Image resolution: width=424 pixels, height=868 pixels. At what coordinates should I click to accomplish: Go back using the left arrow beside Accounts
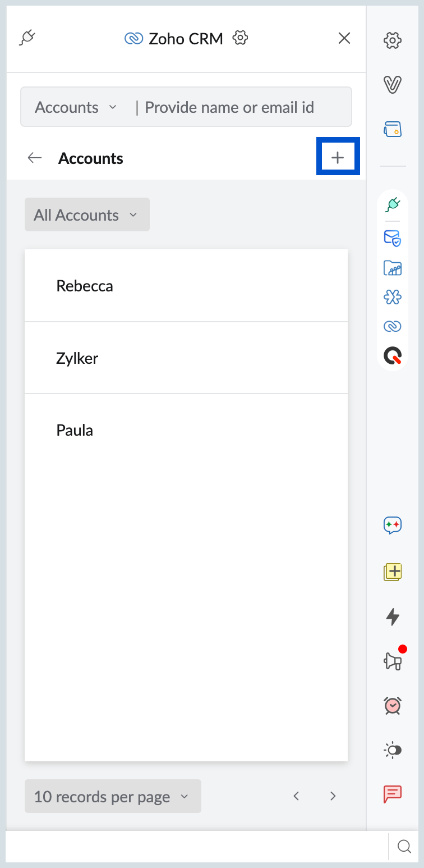tap(35, 158)
